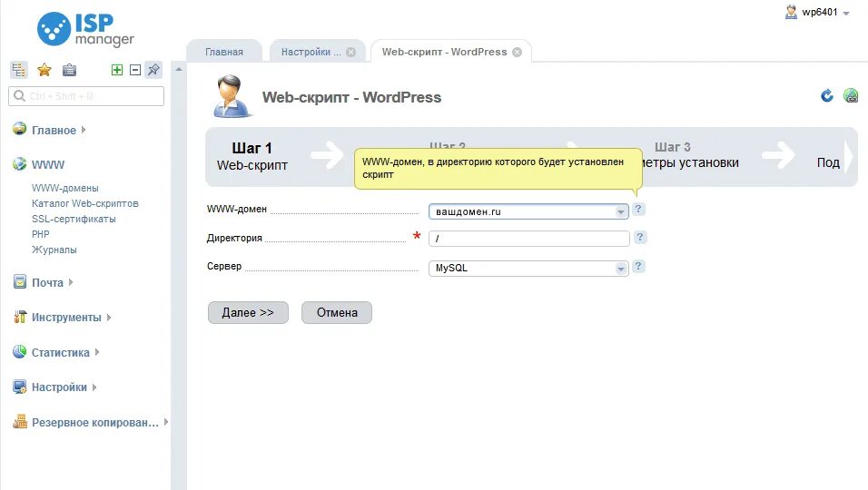Show help for Директория field
This screenshot has width=868, height=490.
pyautogui.click(x=640, y=237)
